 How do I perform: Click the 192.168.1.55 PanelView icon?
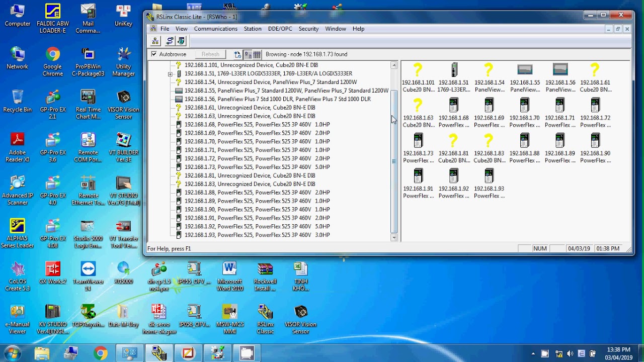tap(525, 70)
